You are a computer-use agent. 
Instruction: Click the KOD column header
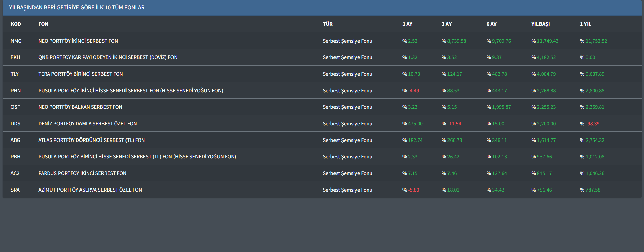coord(16,24)
